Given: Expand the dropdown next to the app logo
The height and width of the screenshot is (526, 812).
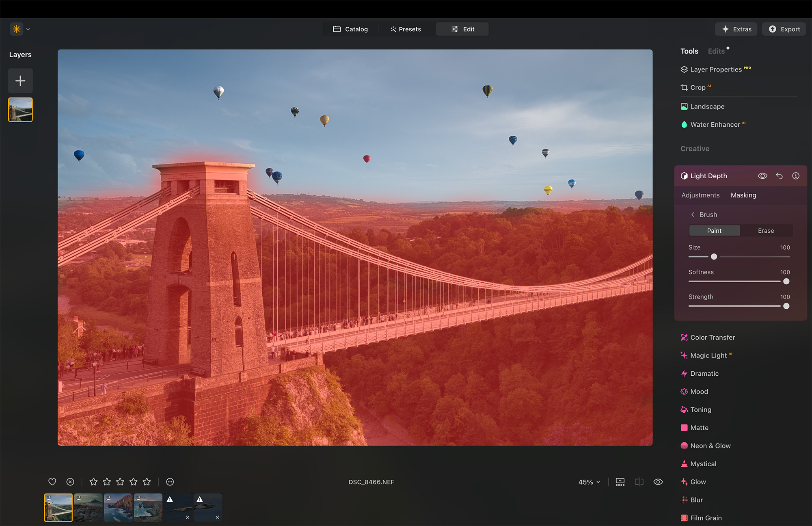Looking at the screenshot, I should [x=28, y=29].
